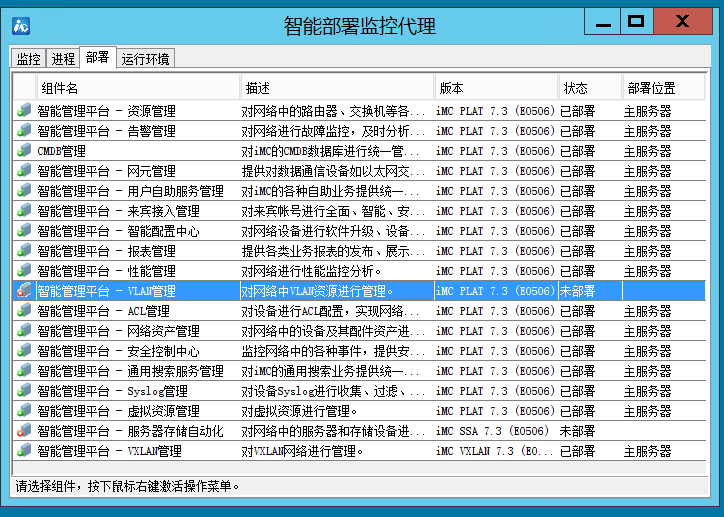Select 智能管理平台 - Syslog管理 name

click(113, 391)
